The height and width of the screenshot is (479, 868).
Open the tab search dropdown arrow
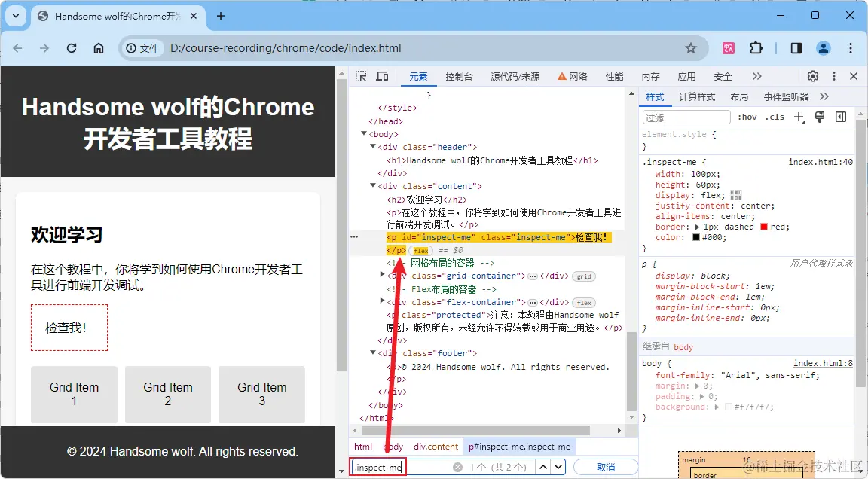[x=16, y=16]
